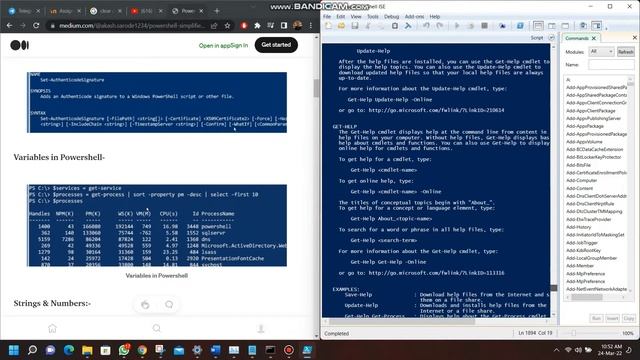640x360 pixels.
Task: Click the comment bubble icon on Medium
Action: pyautogui.click(x=169, y=304)
